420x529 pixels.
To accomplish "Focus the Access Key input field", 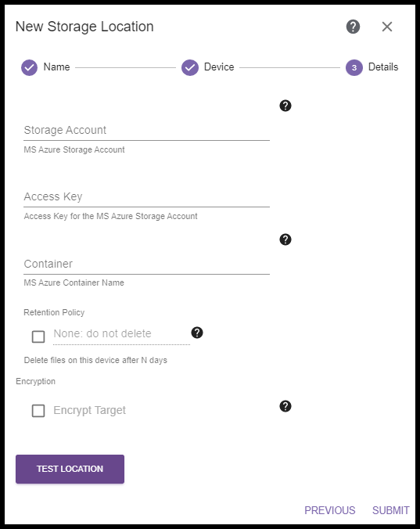I will (146, 196).
